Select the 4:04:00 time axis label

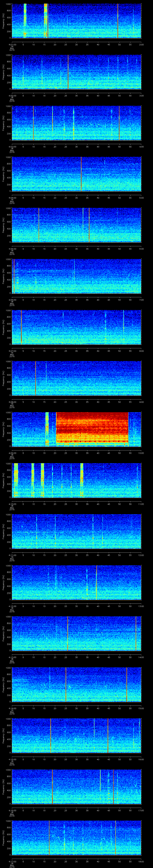pyautogui.click(x=12, y=197)
